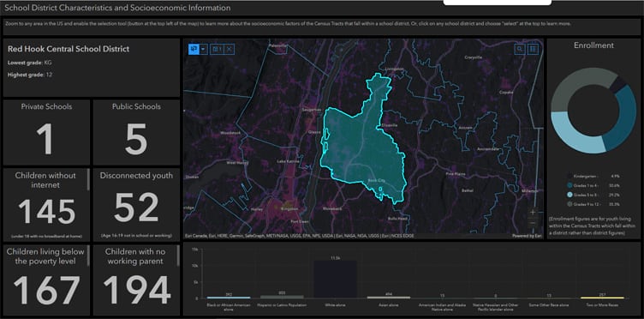Image resolution: width=644 pixels, height=319 pixels.
Task: Click the dashboard title text
Action: pyautogui.click(x=117, y=8)
